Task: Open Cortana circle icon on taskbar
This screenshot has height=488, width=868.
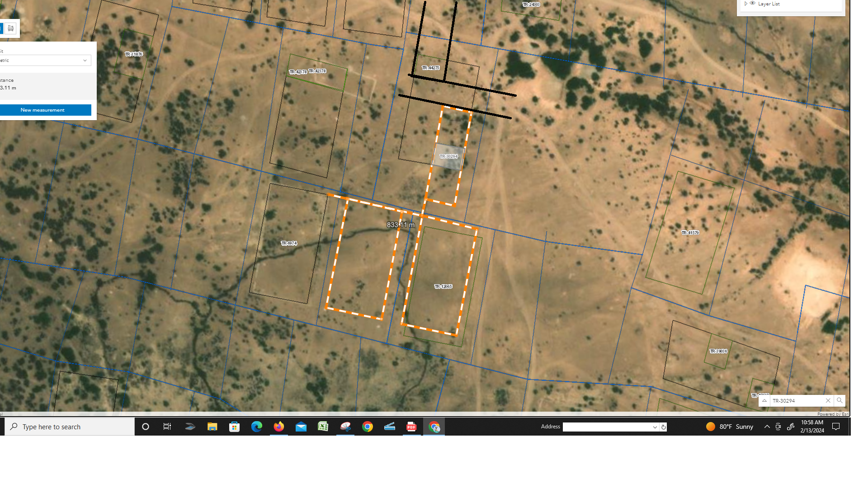Action: pos(146,427)
